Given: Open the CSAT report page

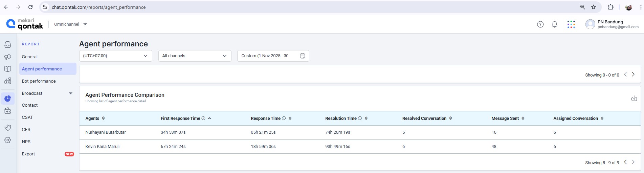Looking at the screenshot, I should [x=27, y=117].
